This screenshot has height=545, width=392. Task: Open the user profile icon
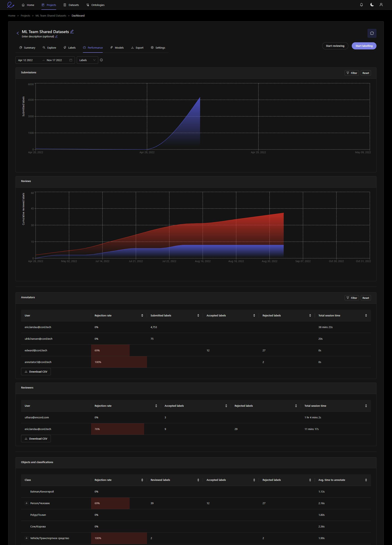point(381,5)
